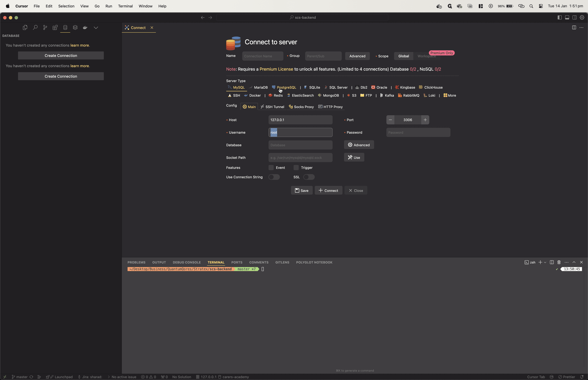The width and height of the screenshot is (588, 380).
Task: Choose the S3 server type
Action: click(352, 96)
